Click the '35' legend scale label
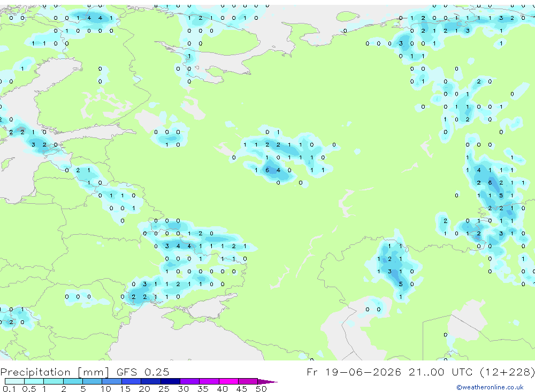 (x=203, y=389)
